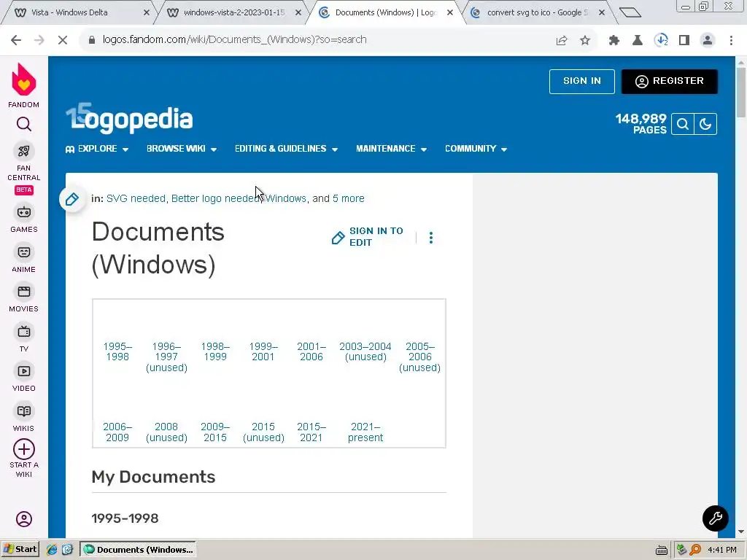This screenshot has height=560, width=747.
Task: Click the site lock icon in address bar
Action: point(92,40)
